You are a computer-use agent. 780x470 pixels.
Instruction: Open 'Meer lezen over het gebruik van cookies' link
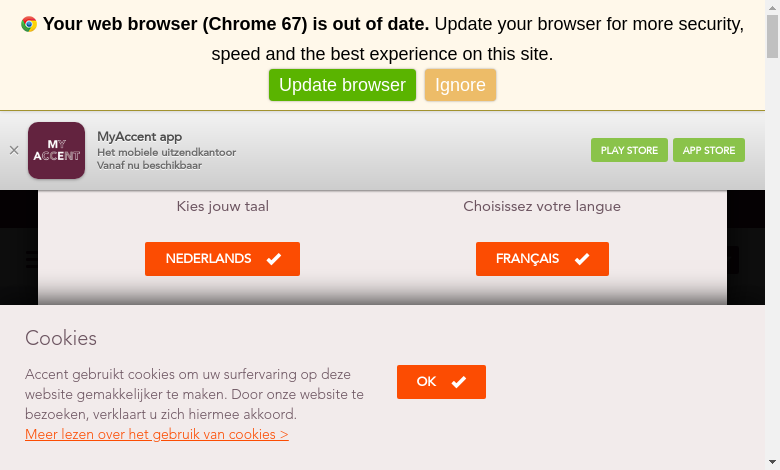(157, 434)
